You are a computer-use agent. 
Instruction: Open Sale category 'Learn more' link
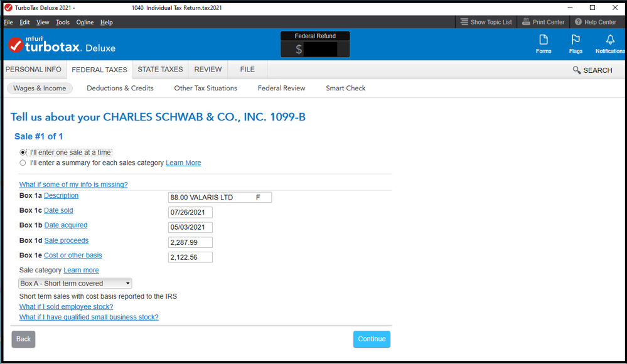tap(81, 270)
